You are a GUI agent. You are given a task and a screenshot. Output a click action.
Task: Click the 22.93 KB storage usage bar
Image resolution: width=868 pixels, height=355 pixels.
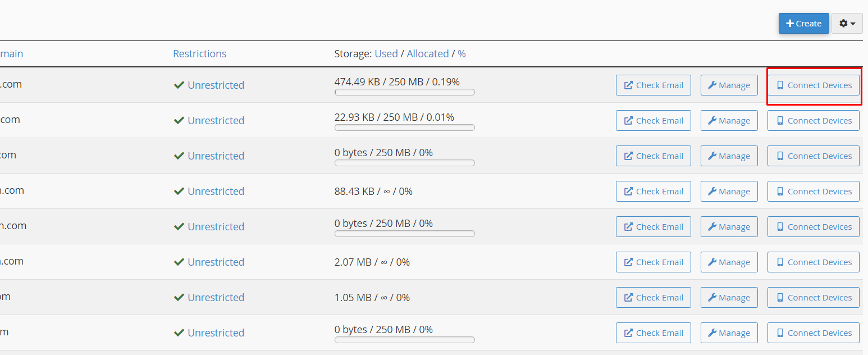pyautogui.click(x=404, y=128)
